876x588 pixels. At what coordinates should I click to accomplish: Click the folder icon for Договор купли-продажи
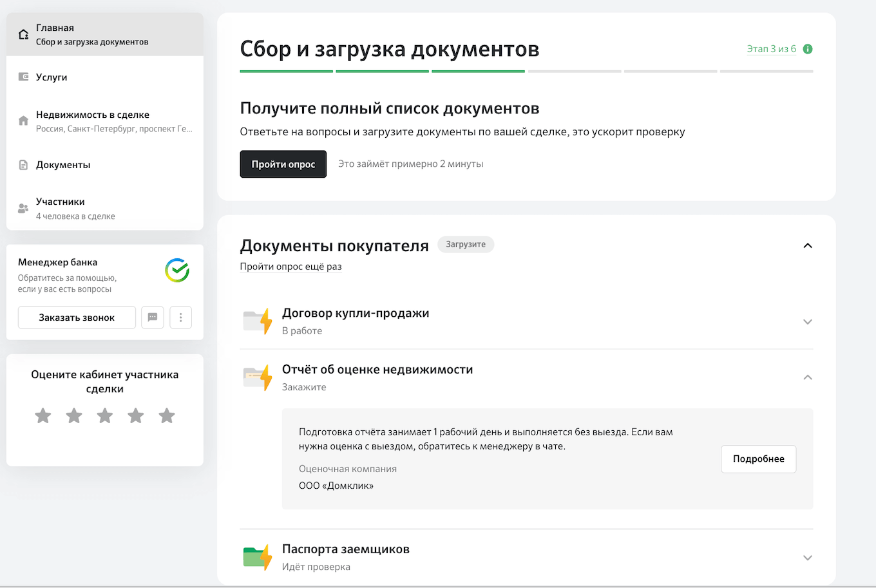point(258,321)
